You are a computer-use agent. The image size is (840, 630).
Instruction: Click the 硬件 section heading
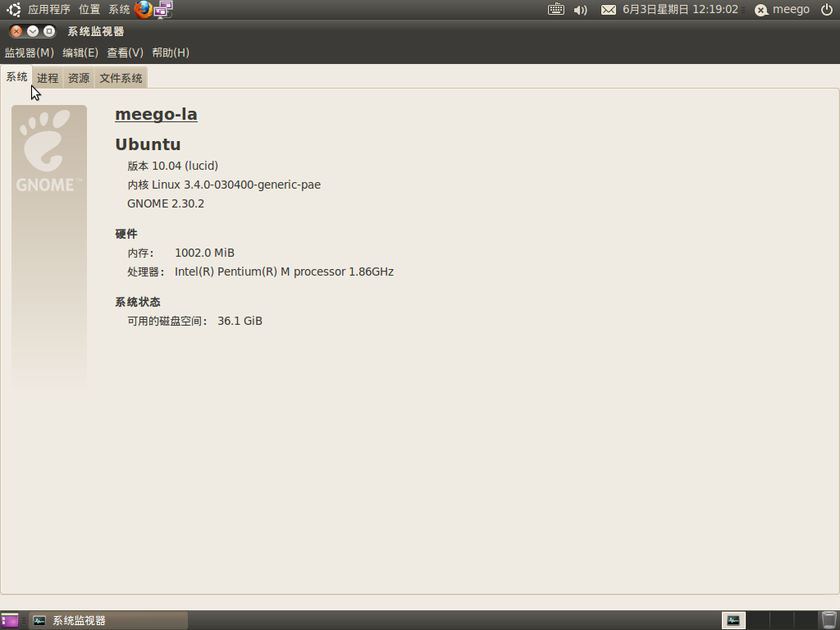(x=126, y=234)
